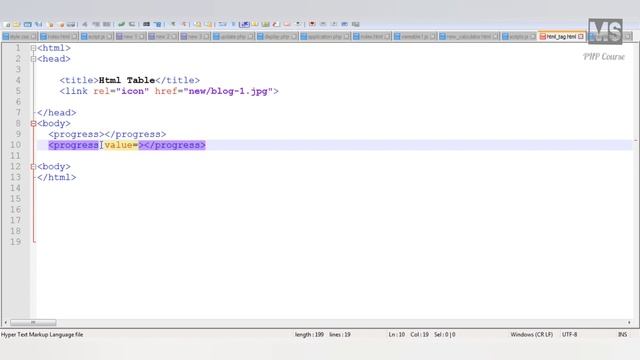Click the </head> closing tag
640x360 pixels.
[56, 113]
